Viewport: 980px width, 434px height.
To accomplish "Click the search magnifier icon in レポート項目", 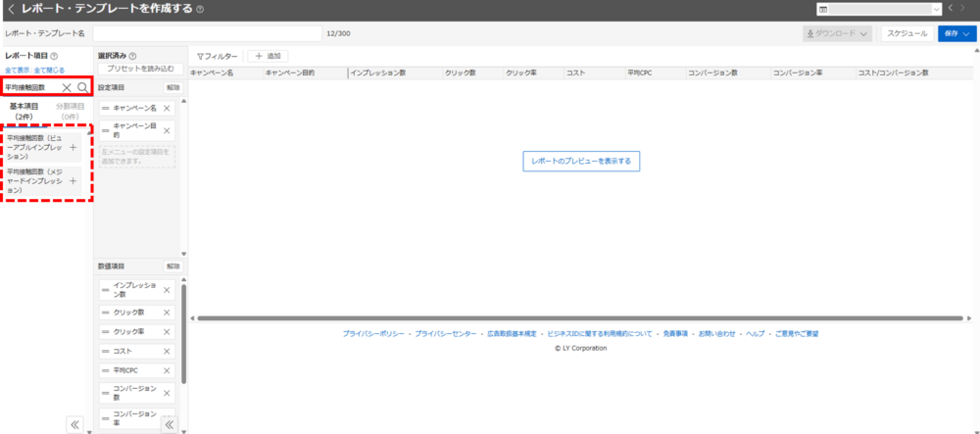I will [x=82, y=87].
